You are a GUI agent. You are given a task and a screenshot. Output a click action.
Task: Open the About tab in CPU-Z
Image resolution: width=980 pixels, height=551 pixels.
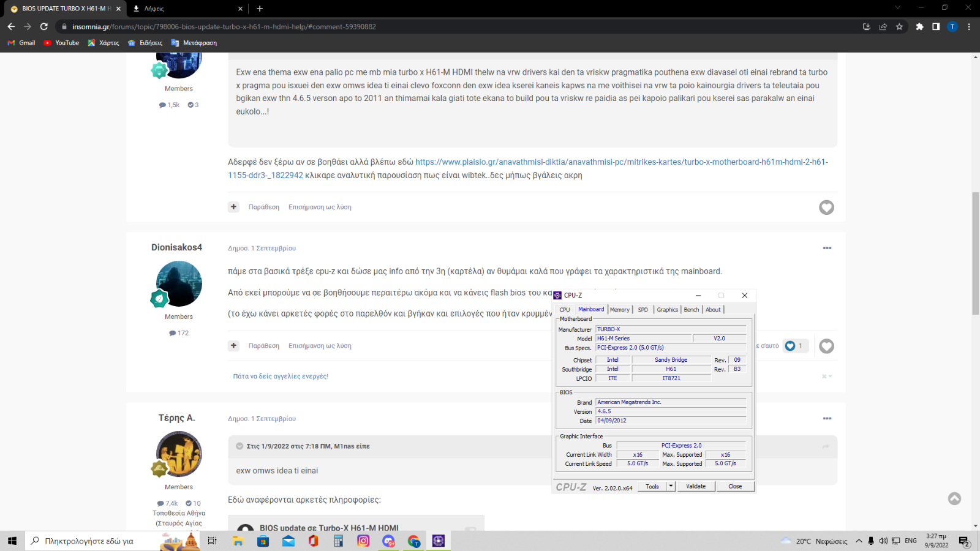pos(713,310)
